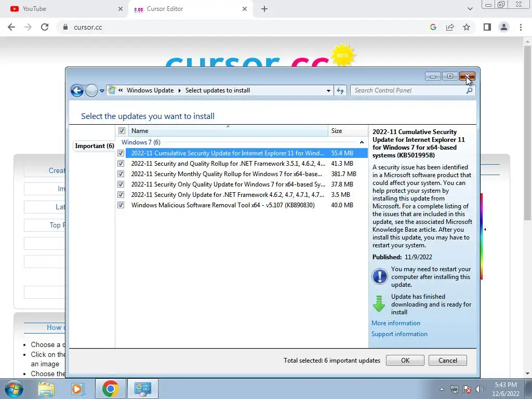Toggle Chrome side panel icon

click(x=487, y=27)
